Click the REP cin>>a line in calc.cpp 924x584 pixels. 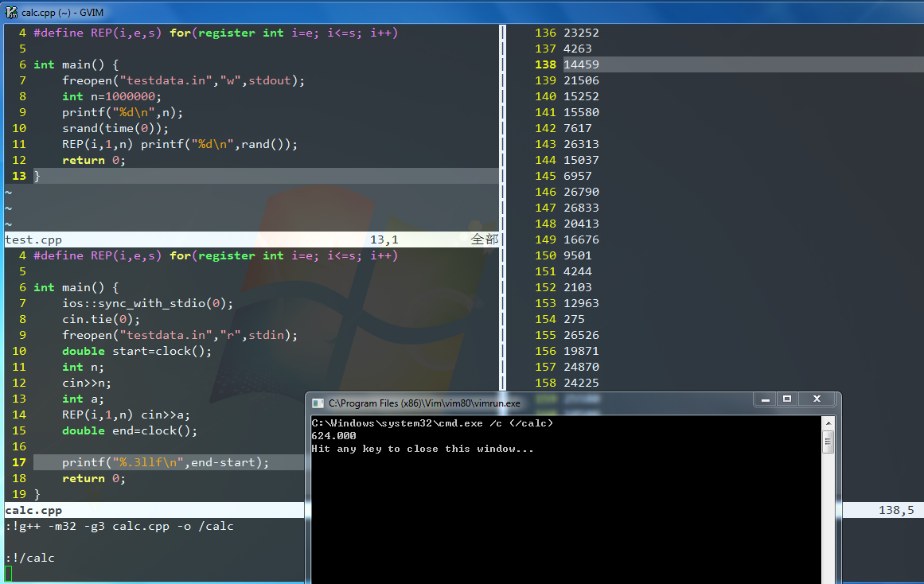click(126, 415)
